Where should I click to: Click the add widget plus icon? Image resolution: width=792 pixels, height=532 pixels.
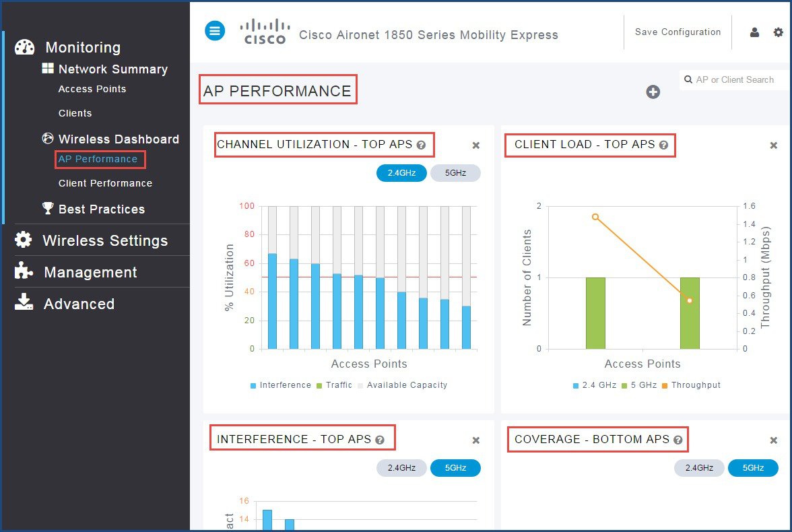tap(653, 92)
